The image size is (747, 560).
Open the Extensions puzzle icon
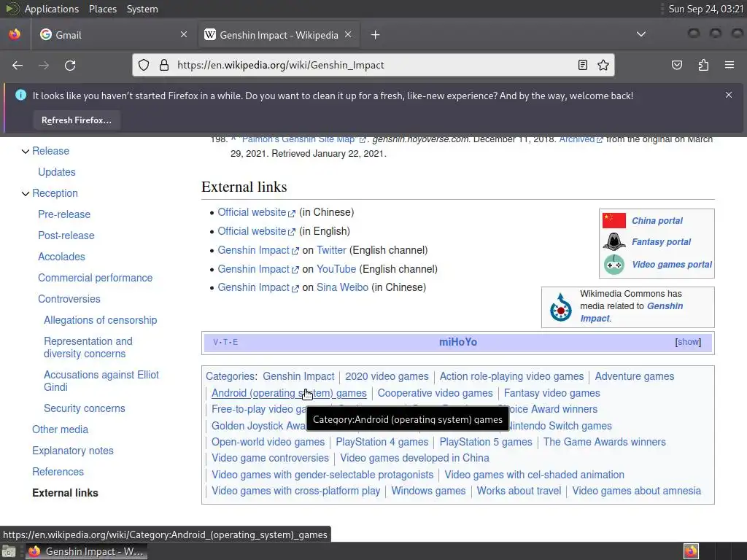click(x=703, y=65)
